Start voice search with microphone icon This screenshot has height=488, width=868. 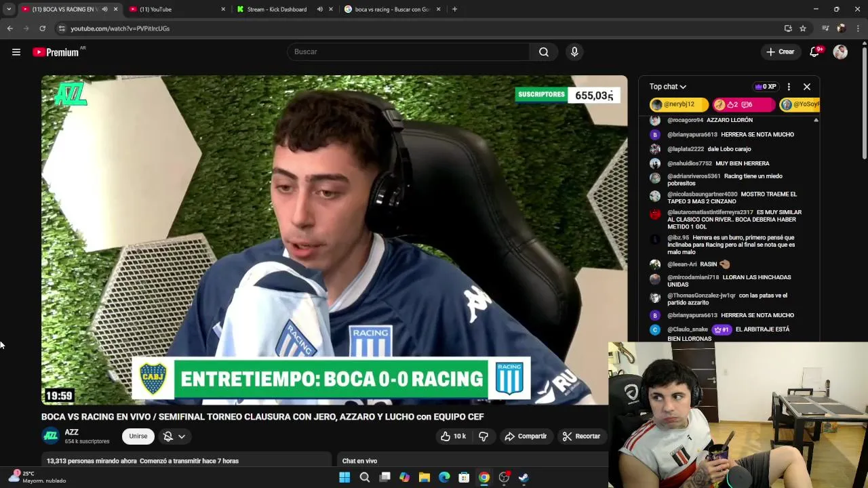click(574, 52)
